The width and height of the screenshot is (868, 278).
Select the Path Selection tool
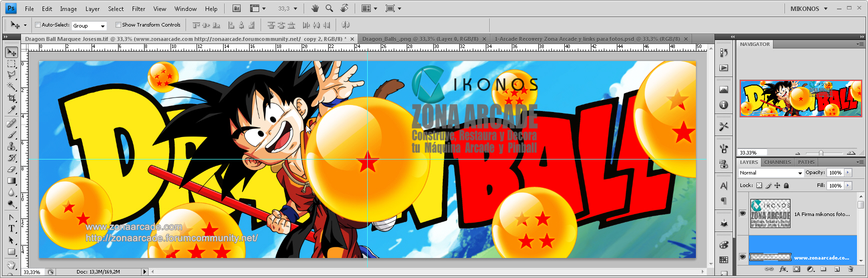pyautogui.click(x=12, y=240)
